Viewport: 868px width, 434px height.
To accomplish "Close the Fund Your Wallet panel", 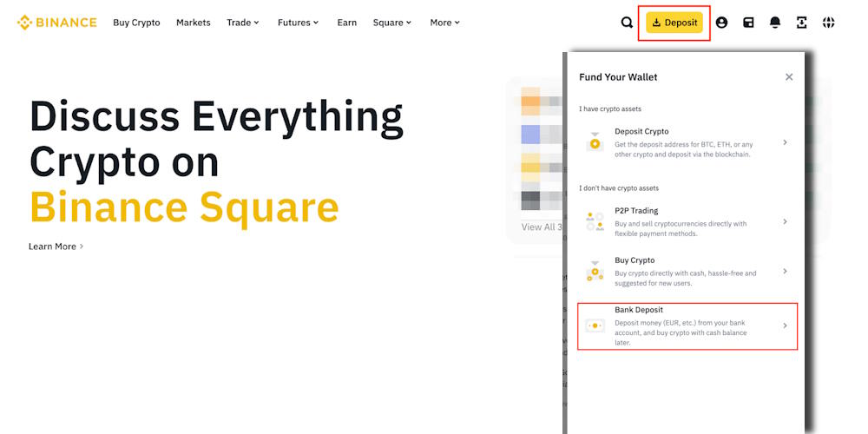I will tap(789, 77).
